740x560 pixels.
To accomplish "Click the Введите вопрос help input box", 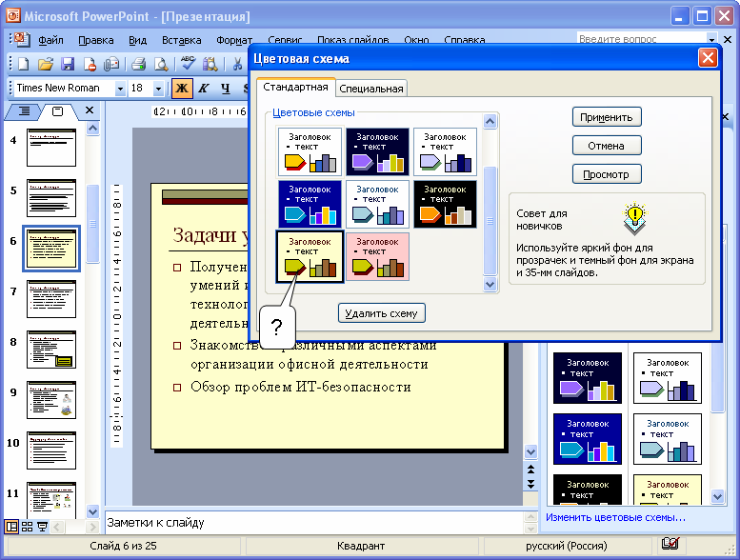I will pos(642,39).
